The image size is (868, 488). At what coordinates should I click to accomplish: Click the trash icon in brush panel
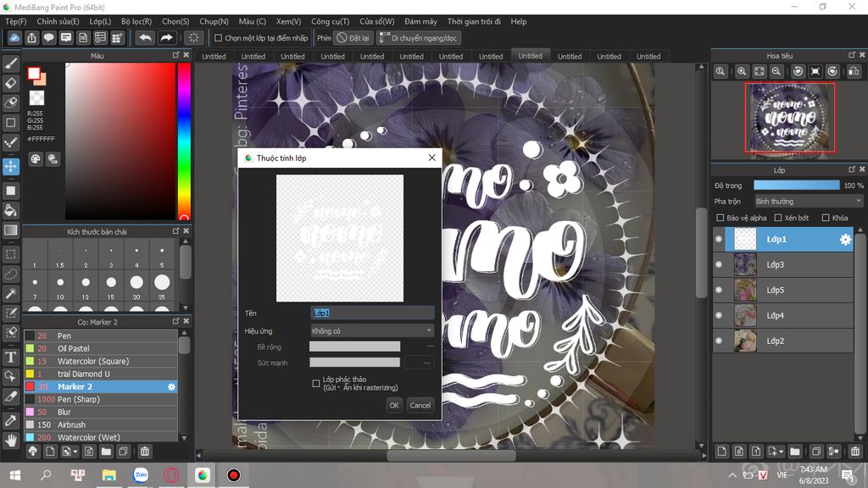pyautogui.click(x=145, y=452)
